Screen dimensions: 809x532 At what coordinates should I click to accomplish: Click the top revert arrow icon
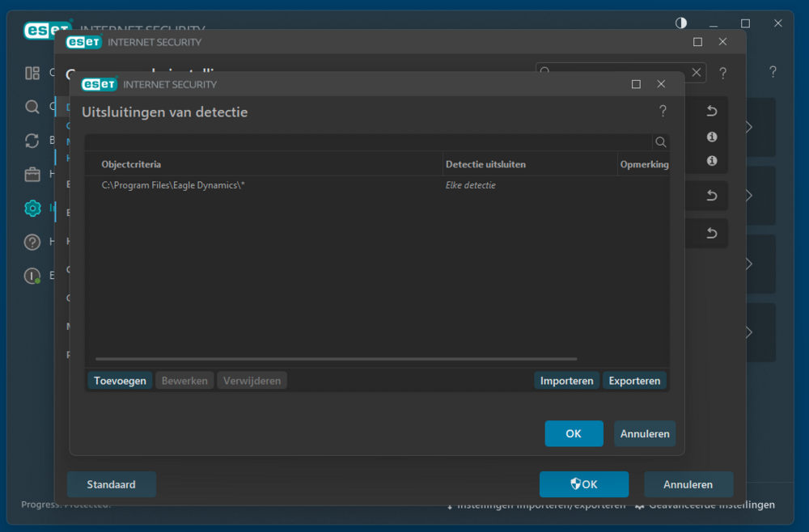click(x=712, y=111)
